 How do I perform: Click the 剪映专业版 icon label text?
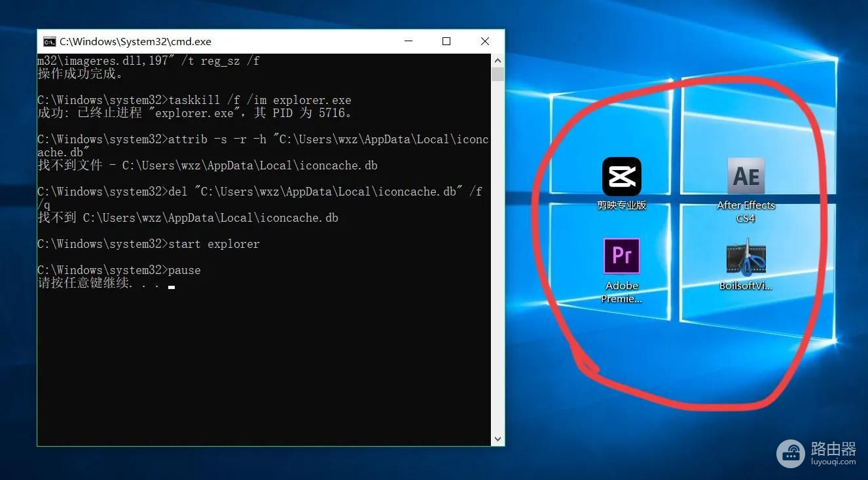coord(621,205)
